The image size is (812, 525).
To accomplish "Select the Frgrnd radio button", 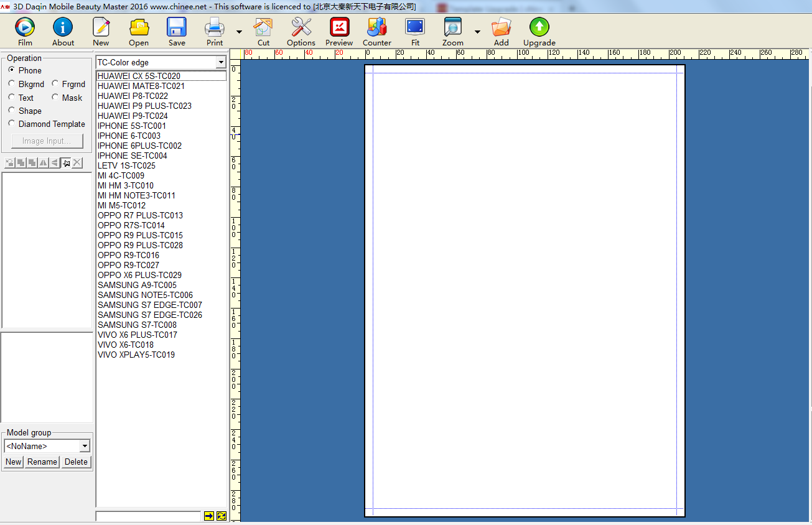I will [55, 83].
